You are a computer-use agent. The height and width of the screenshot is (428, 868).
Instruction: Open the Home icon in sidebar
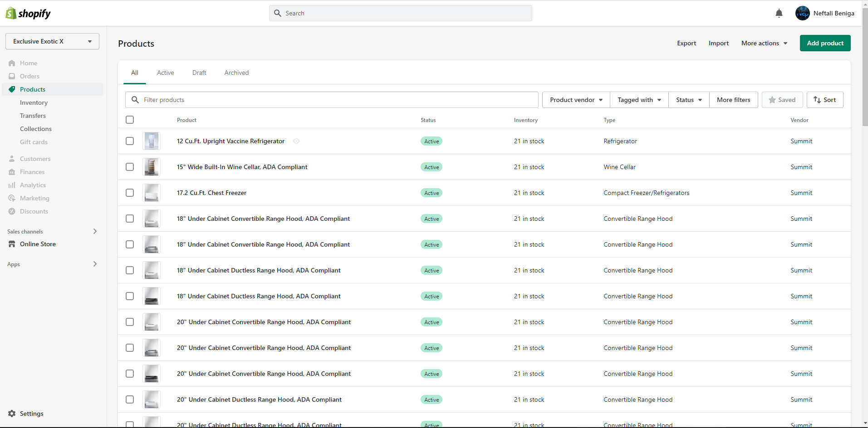click(x=12, y=63)
